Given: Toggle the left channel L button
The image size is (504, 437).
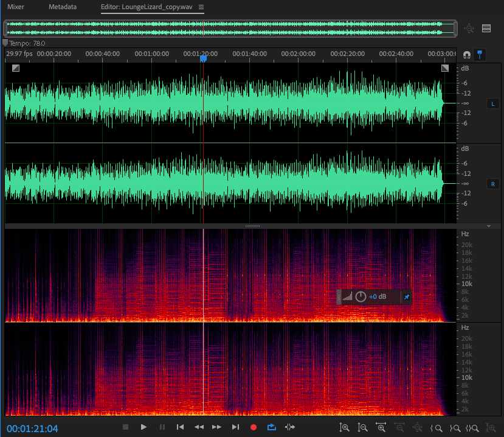Looking at the screenshot, I should coord(492,103).
